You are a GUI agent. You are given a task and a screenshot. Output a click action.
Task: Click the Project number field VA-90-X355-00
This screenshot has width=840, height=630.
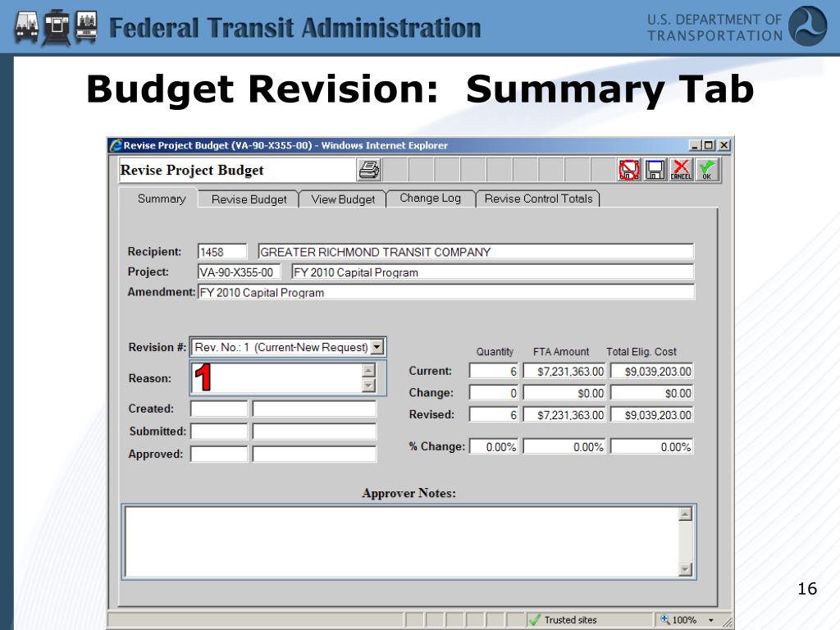point(239,272)
